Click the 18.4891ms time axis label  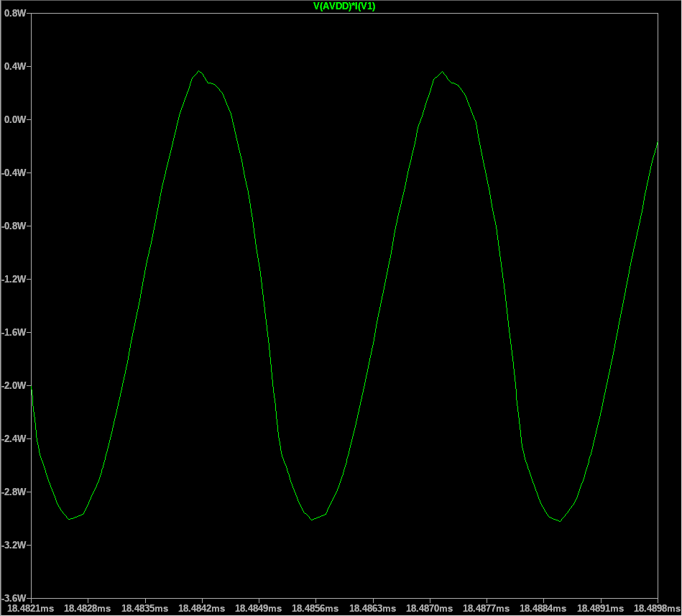[x=600, y=608]
